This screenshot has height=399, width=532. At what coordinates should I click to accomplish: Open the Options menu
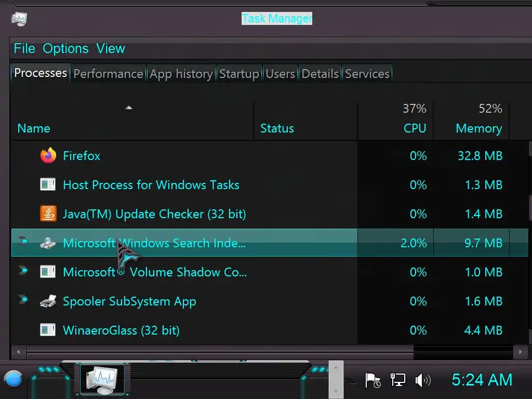[x=65, y=48]
